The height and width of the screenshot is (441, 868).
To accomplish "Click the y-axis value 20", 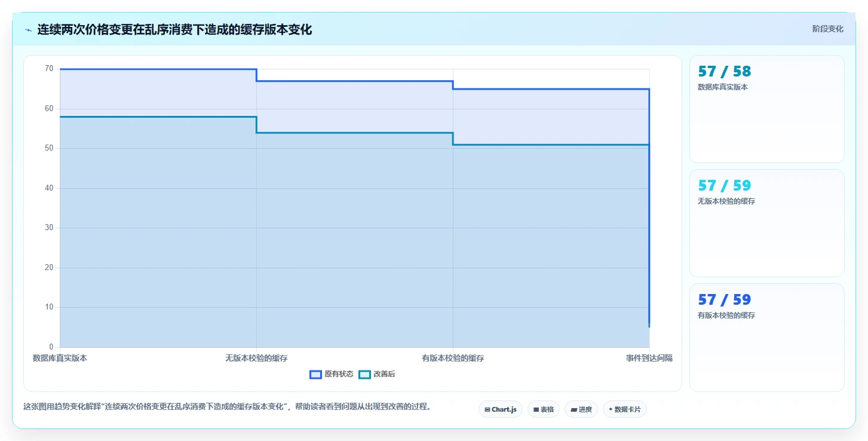I will [x=49, y=268].
